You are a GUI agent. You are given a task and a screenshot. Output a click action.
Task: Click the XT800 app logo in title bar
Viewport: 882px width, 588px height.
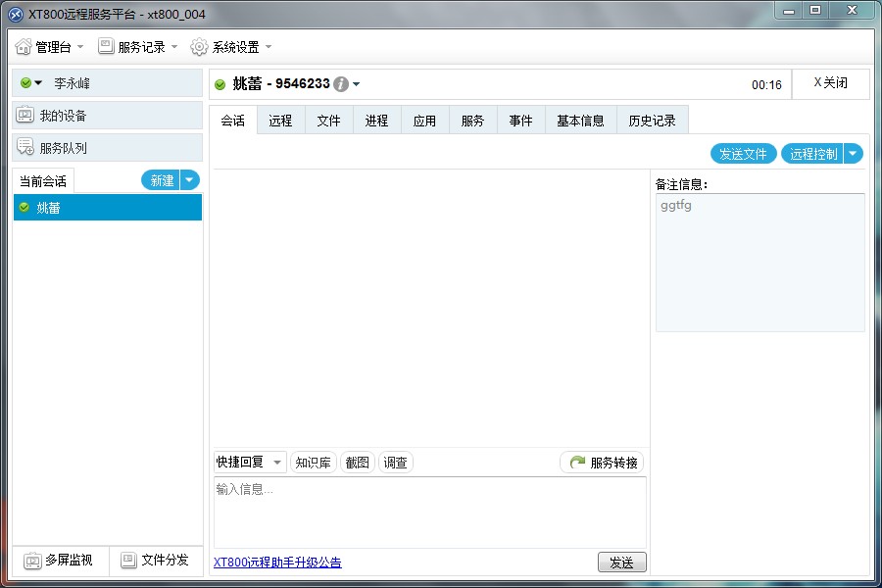(17, 15)
